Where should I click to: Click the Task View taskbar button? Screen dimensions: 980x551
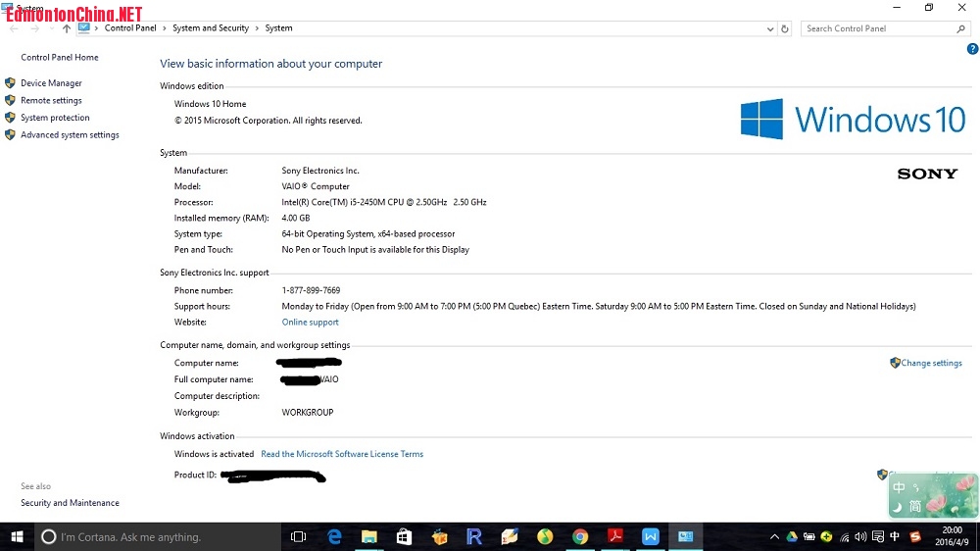coord(299,536)
